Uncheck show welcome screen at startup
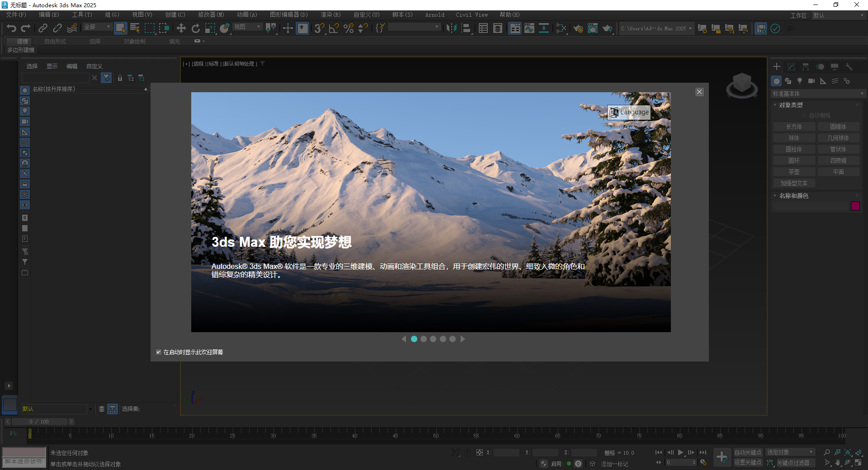 159,352
